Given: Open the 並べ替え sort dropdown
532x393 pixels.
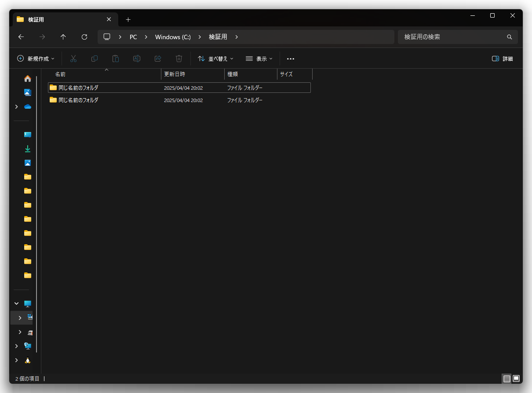Looking at the screenshot, I should (215, 59).
